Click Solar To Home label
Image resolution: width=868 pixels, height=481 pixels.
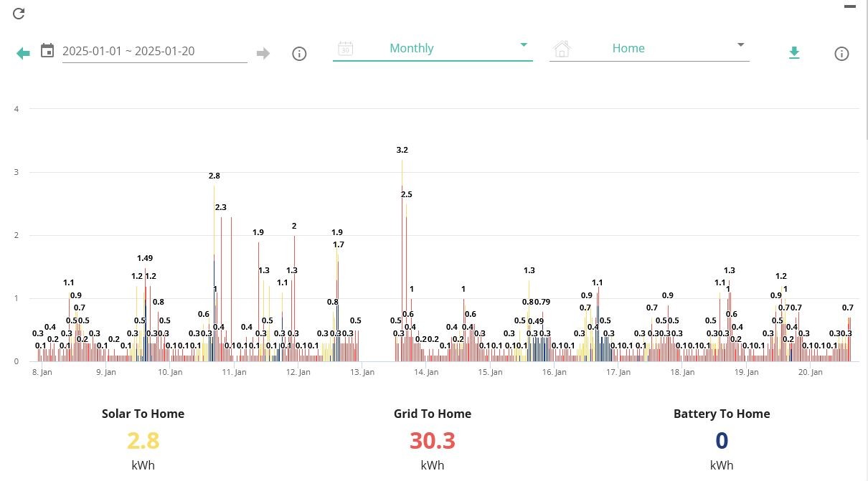click(x=143, y=414)
